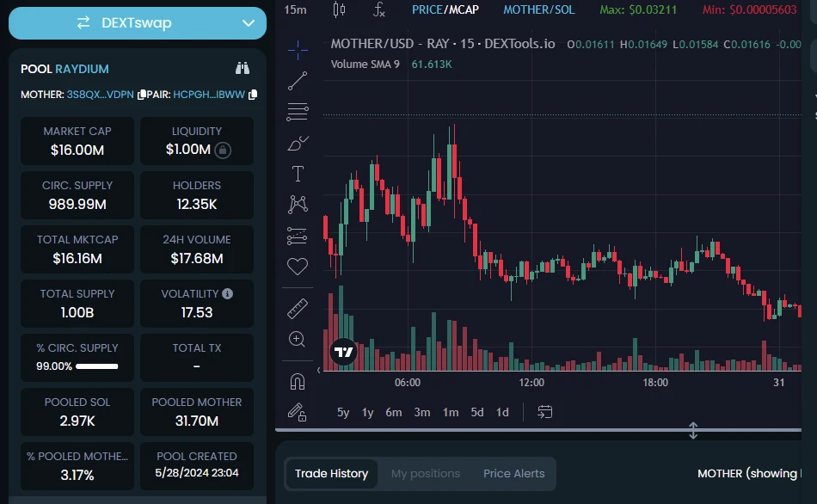Select the trend line drawing tool
The image size is (817, 504).
click(298, 81)
